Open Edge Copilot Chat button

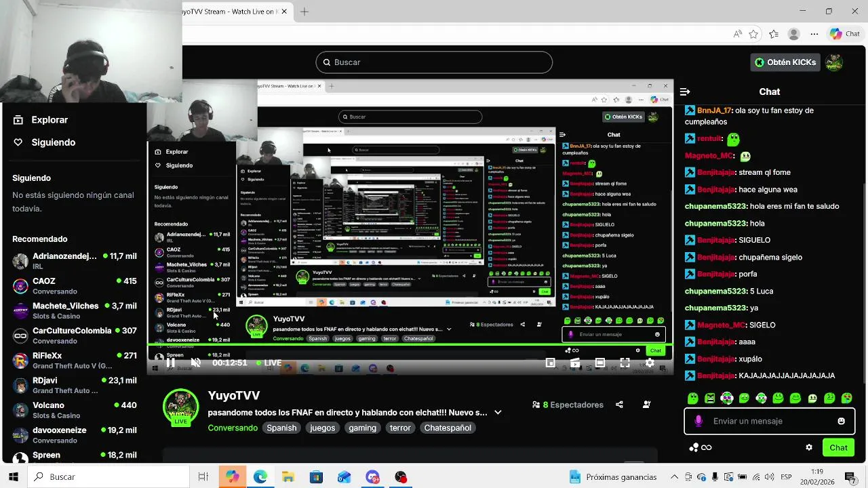[x=844, y=34]
